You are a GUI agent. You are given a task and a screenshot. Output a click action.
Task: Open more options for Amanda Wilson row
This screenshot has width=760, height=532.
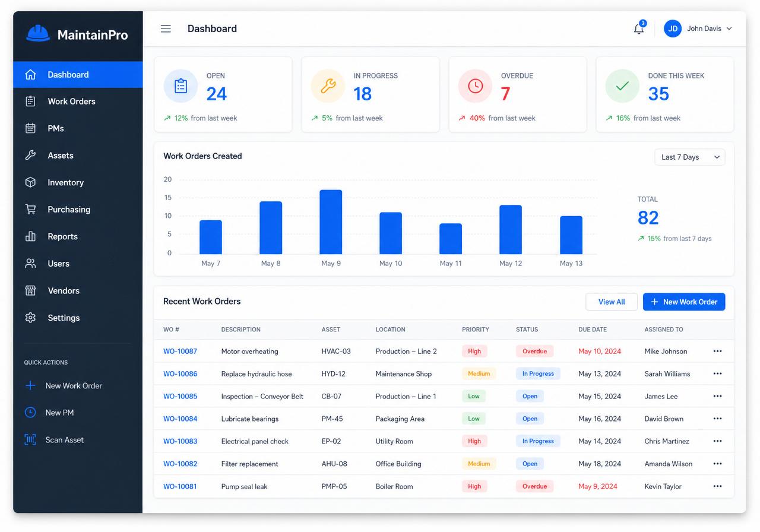point(717,464)
